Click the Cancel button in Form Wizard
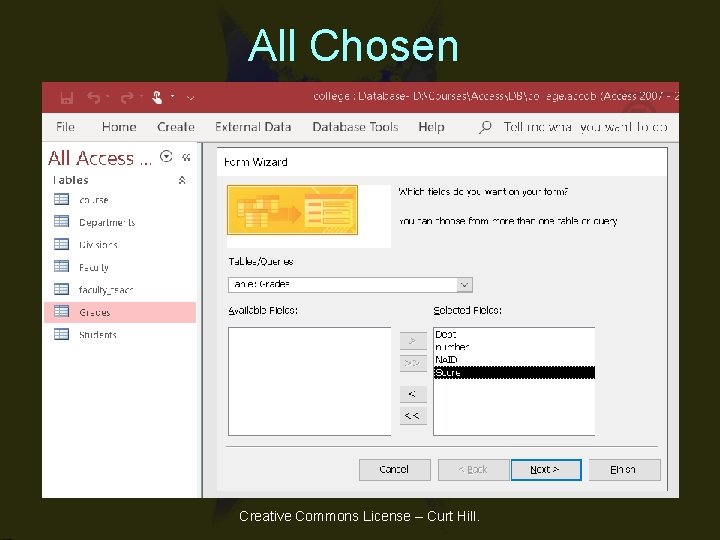 [x=394, y=470]
